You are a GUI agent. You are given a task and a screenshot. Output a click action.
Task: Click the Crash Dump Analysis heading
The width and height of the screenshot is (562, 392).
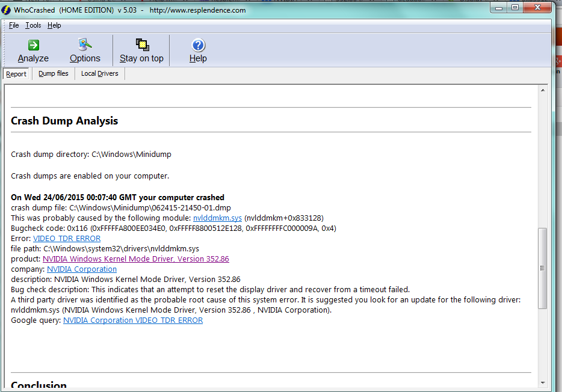pos(64,121)
